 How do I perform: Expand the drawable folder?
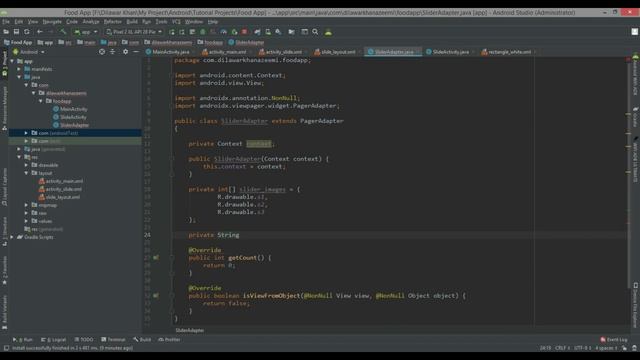(26, 165)
